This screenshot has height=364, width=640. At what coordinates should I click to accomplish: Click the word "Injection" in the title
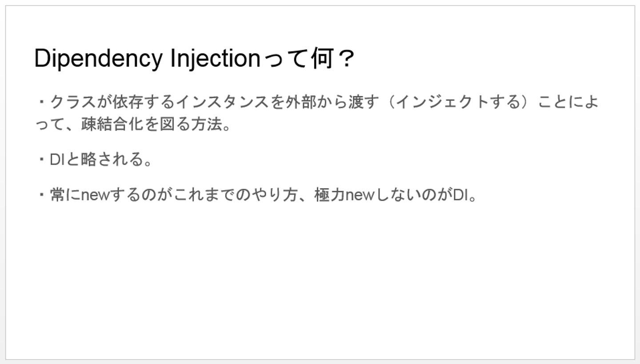click(x=215, y=59)
